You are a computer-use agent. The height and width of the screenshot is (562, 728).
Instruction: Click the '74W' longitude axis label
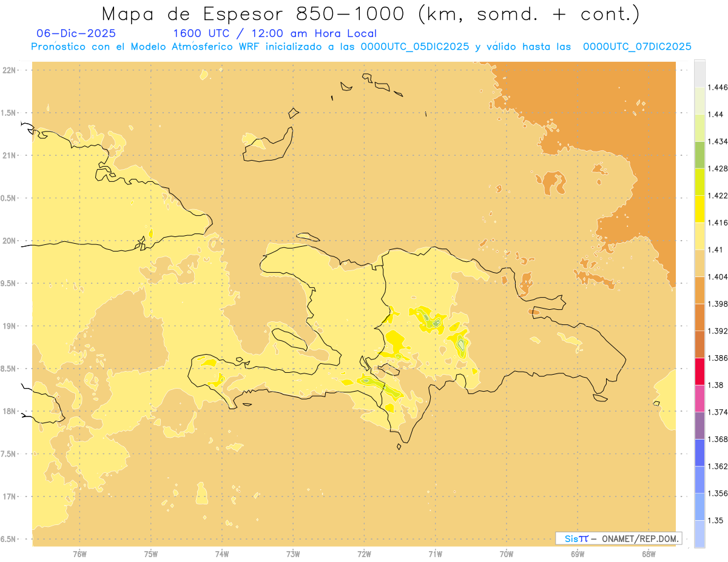click(x=222, y=554)
